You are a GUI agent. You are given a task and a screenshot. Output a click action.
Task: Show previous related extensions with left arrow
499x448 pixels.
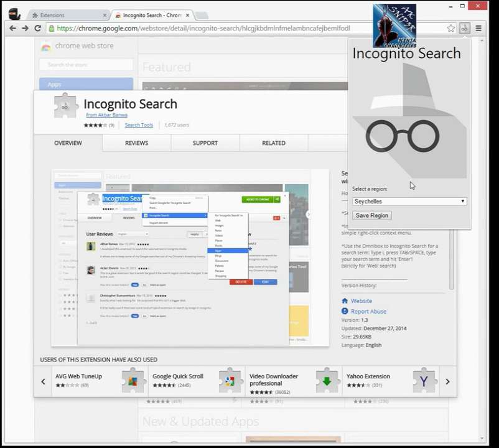click(43, 381)
